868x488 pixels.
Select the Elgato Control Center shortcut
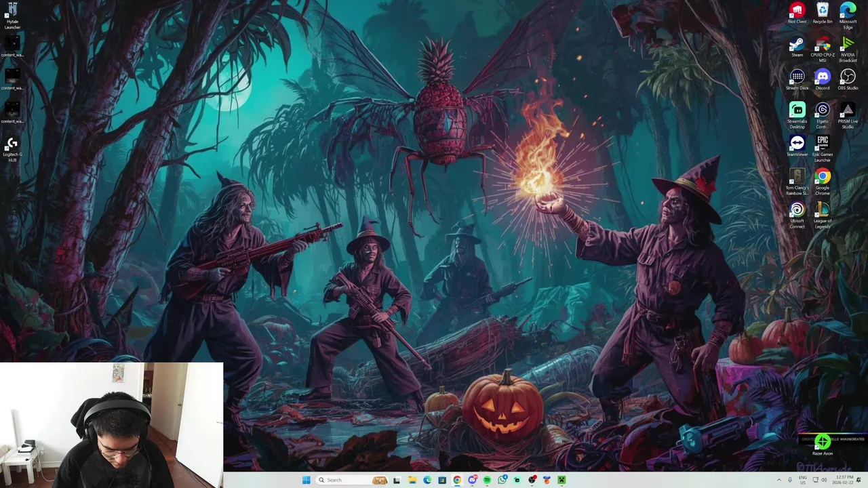(x=823, y=116)
